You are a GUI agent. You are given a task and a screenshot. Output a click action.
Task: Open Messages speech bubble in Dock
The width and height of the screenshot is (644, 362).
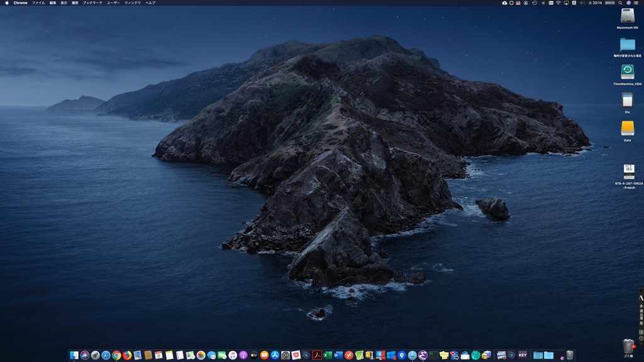coord(211,355)
